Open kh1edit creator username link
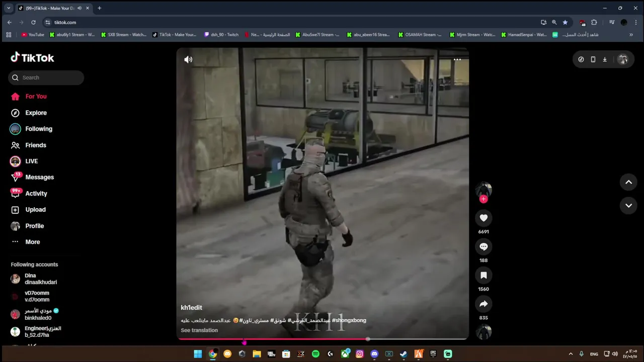The width and height of the screenshot is (644, 362). [x=191, y=308]
